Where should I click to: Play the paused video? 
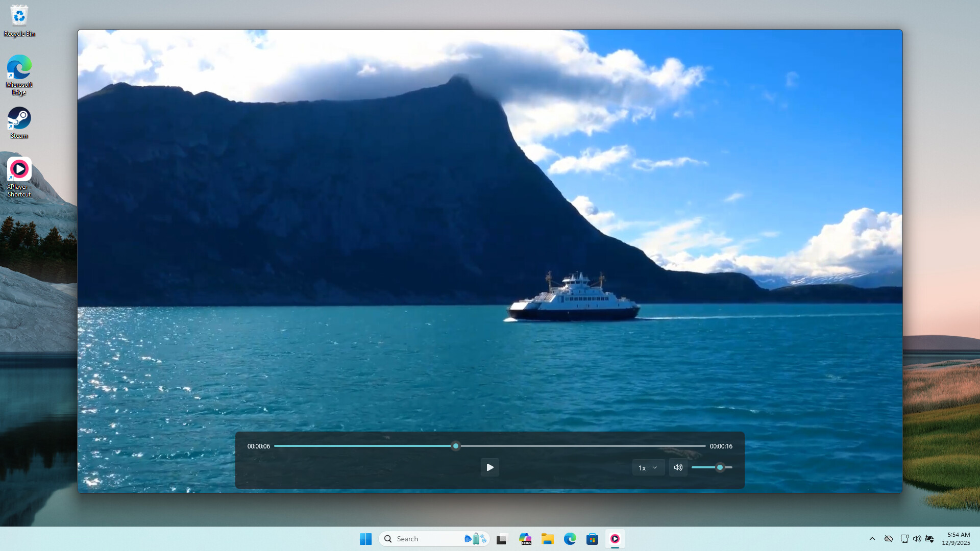pos(489,467)
